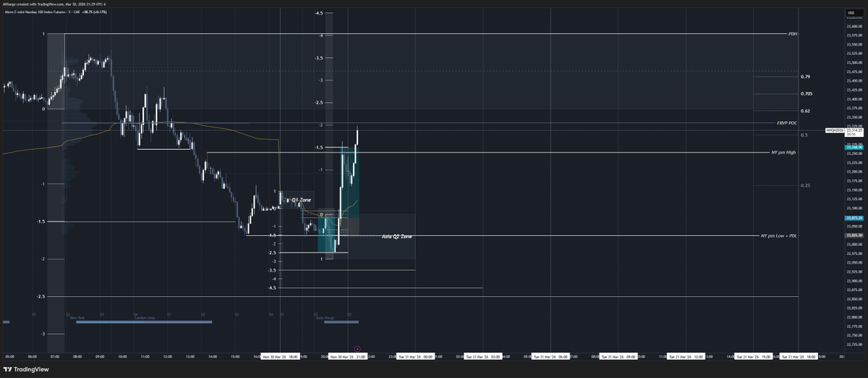Click the Mon 30 Mar '26 21:00 time label

[x=347, y=356]
